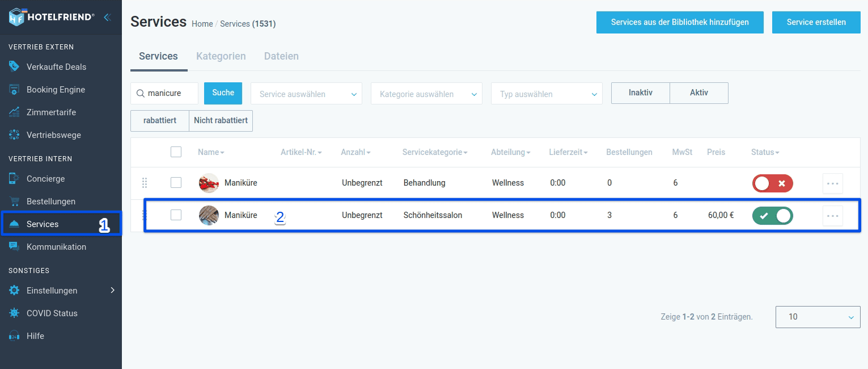Click the Services breadcrumb link
Screen dimensions: 868x369
coord(235,24)
